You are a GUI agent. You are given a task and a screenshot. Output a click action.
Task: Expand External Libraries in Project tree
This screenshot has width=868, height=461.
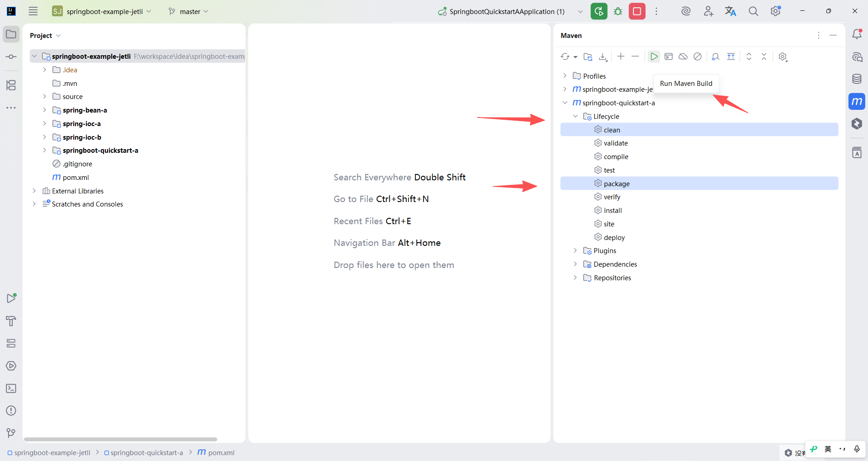point(34,191)
